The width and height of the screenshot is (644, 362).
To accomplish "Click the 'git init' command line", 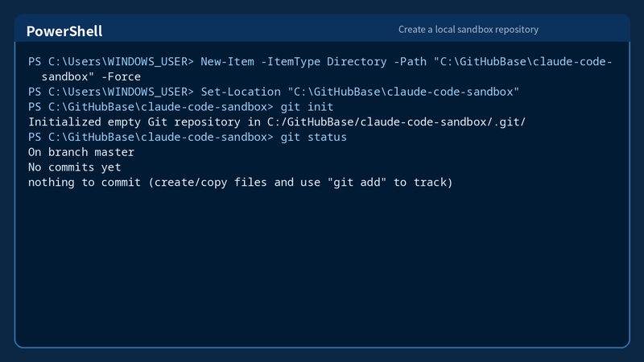I will click(x=180, y=107).
